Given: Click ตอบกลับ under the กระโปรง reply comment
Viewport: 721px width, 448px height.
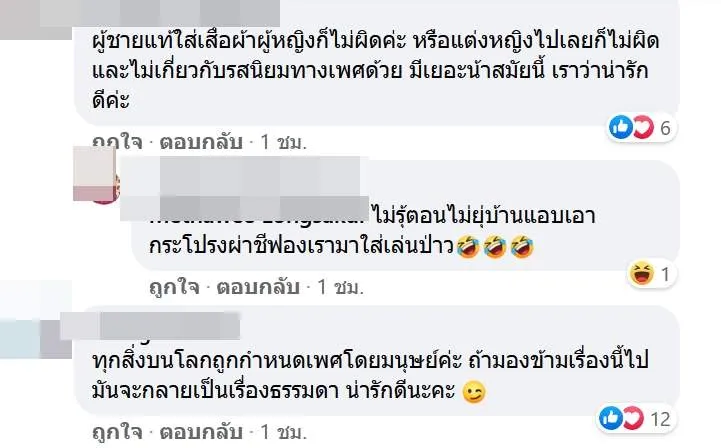Looking at the screenshot, I should click(x=258, y=287).
